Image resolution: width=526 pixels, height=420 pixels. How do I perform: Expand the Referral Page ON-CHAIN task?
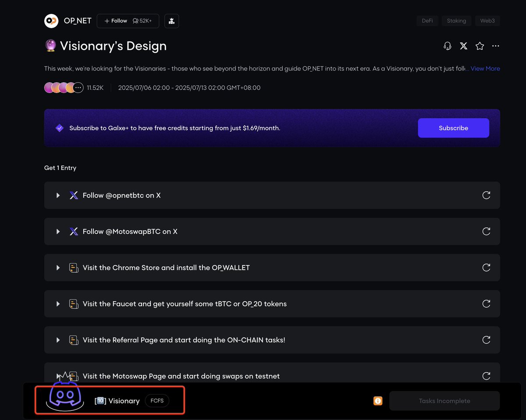tap(58, 340)
